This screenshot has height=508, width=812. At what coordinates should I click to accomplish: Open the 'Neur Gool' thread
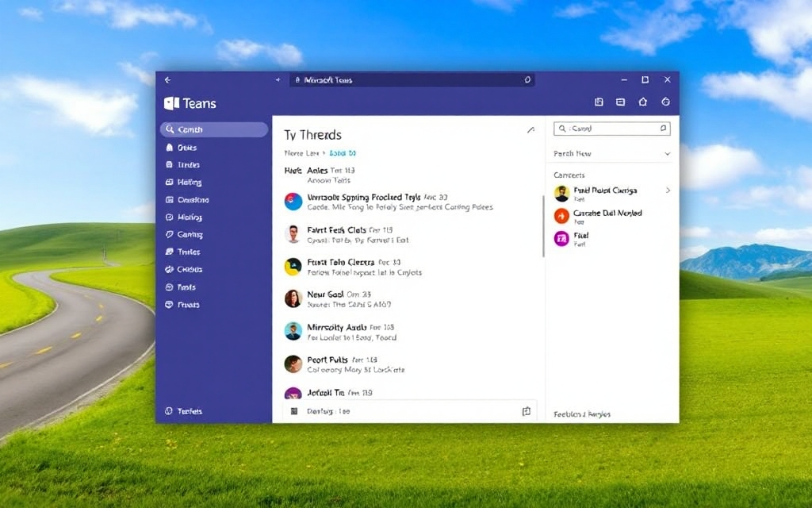coord(409,298)
